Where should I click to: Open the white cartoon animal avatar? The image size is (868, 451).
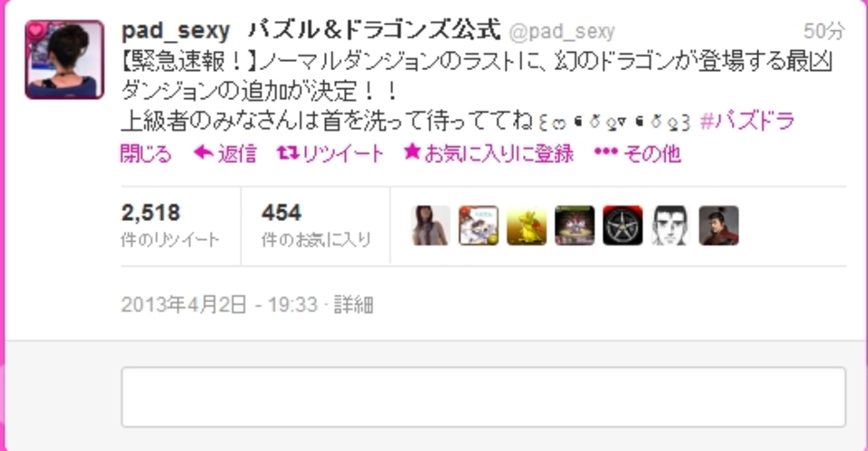click(479, 226)
